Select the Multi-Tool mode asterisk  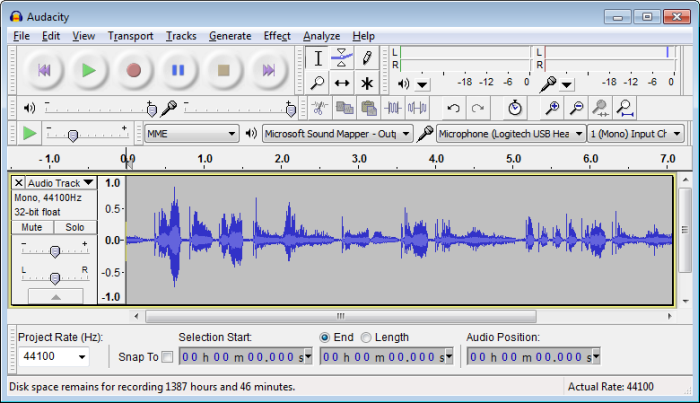pyautogui.click(x=367, y=83)
